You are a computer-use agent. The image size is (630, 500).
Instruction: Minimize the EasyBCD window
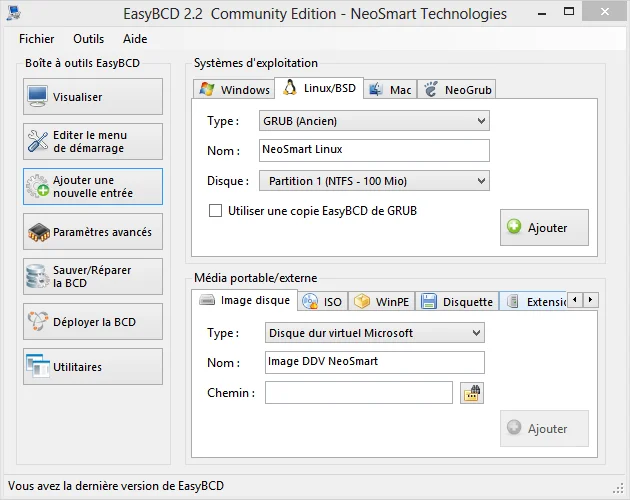click(x=542, y=13)
